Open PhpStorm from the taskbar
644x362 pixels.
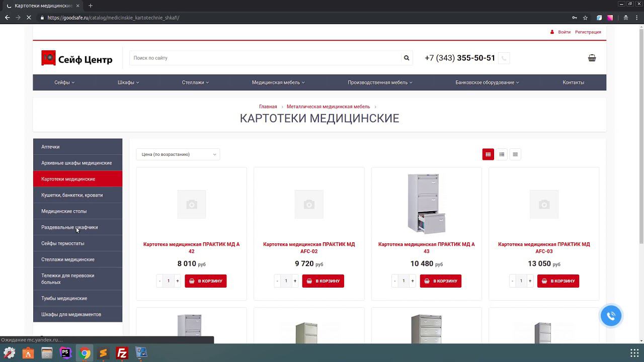(65, 353)
